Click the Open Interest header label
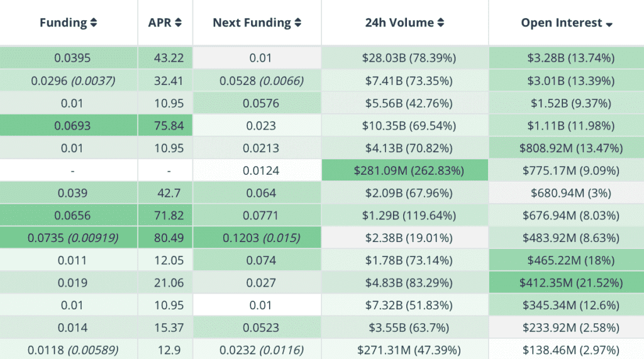Image resolution: width=644 pixels, height=359 pixels. [562, 23]
